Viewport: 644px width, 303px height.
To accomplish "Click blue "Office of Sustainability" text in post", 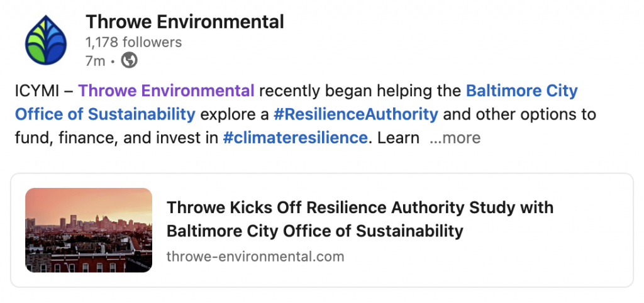I will [x=105, y=114].
